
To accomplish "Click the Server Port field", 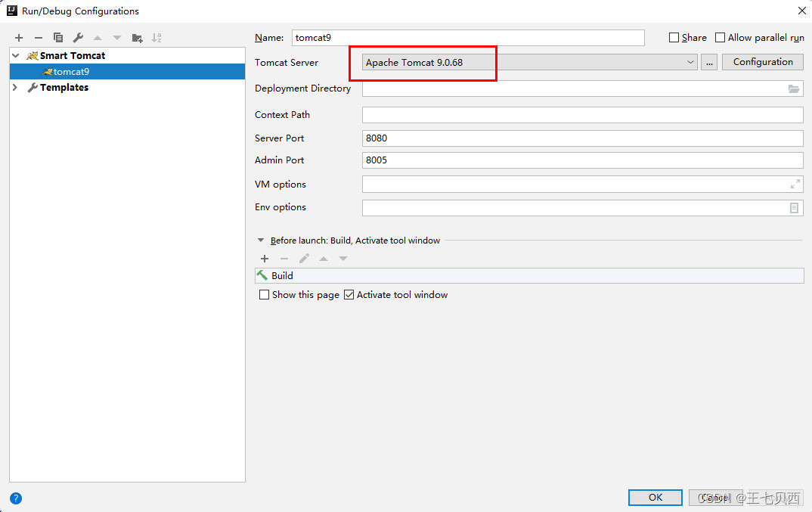I will click(583, 138).
